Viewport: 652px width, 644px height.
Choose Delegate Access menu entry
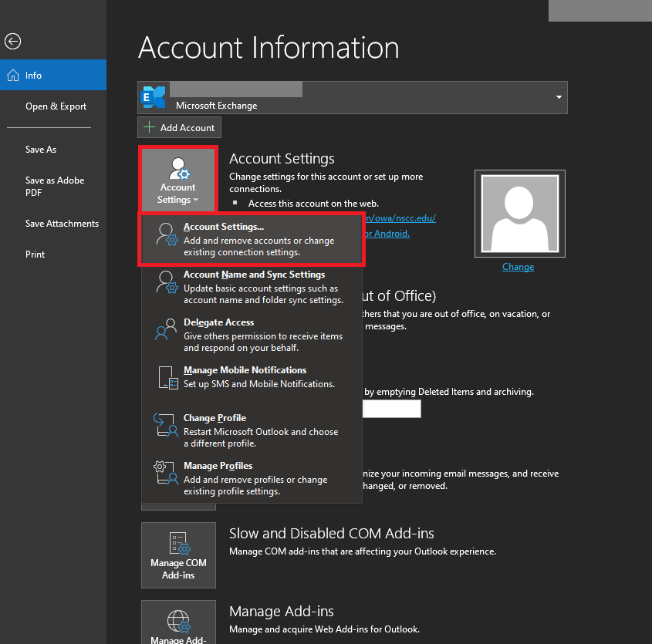click(252, 335)
